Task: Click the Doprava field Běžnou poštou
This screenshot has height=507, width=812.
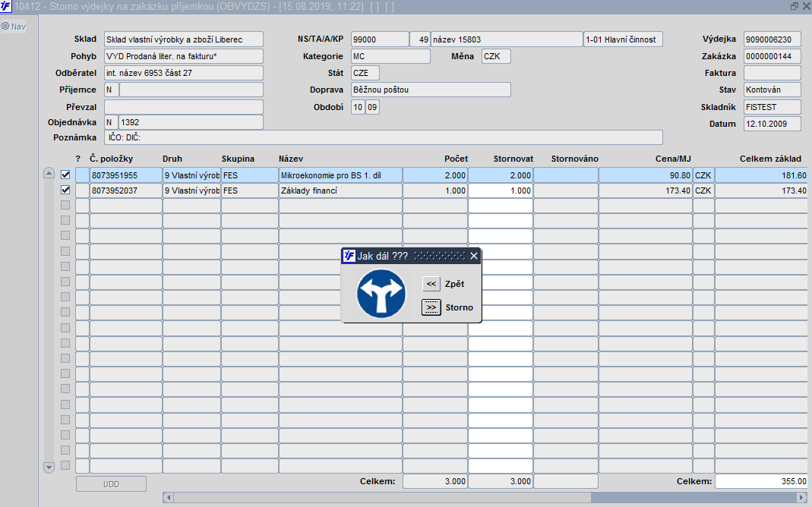Action: [431, 90]
